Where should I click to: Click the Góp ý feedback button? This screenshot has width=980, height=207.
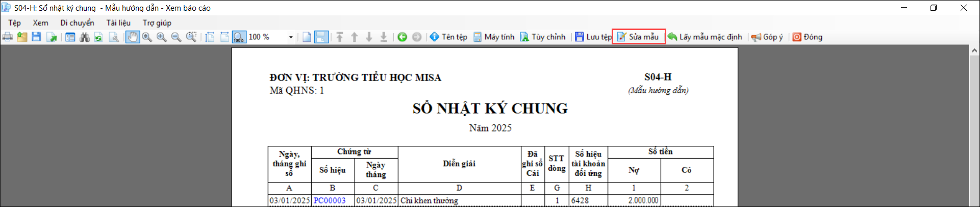767,37
